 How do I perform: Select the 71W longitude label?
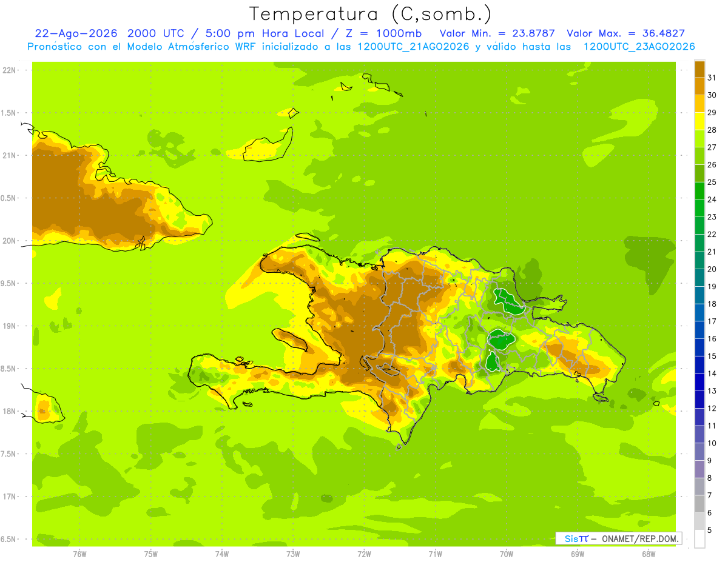pyautogui.click(x=435, y=554)
